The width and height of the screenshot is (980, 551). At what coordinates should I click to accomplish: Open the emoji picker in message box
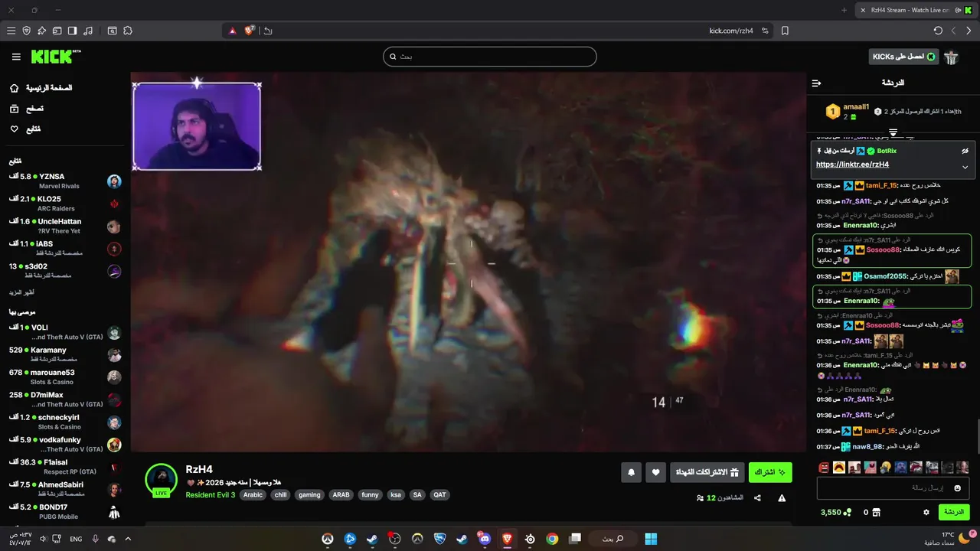pos(958,488)
